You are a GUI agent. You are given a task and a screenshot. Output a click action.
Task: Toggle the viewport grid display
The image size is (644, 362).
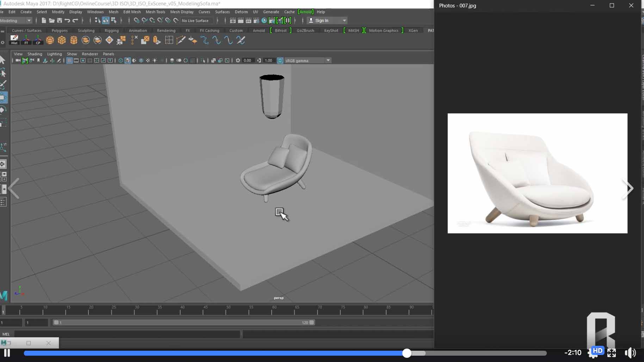click(x=69, y=61)
